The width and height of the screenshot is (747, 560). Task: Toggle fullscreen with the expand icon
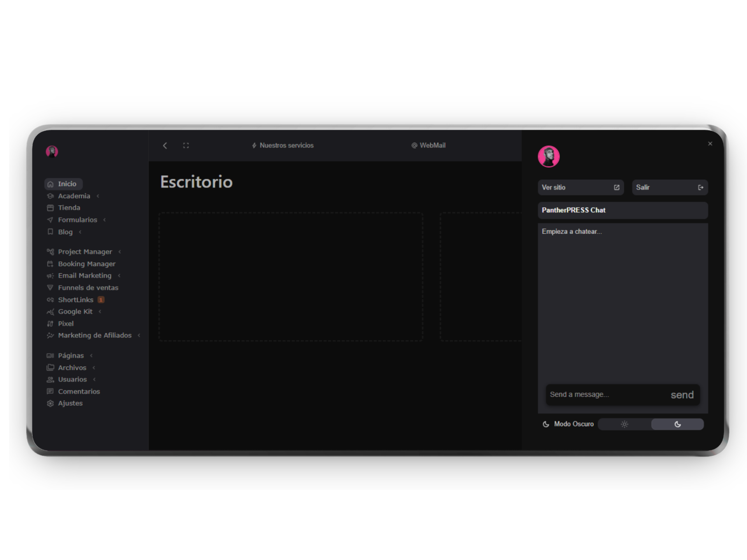186,145
